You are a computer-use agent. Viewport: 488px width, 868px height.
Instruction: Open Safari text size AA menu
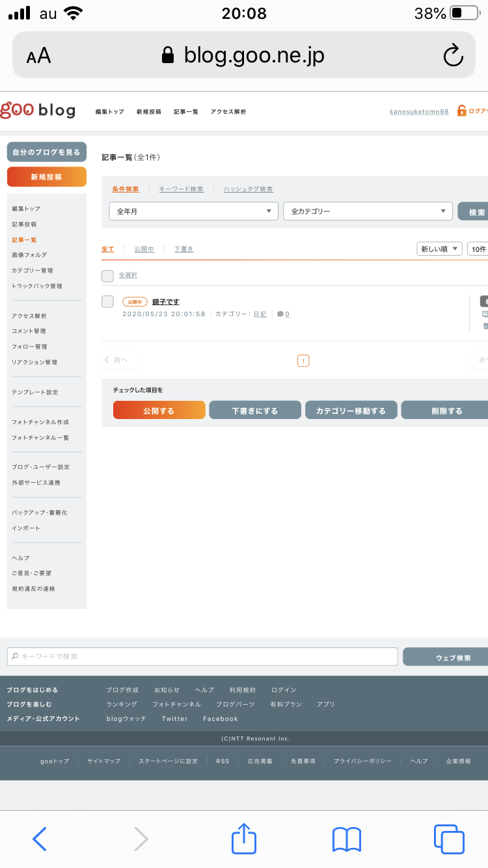38,56
